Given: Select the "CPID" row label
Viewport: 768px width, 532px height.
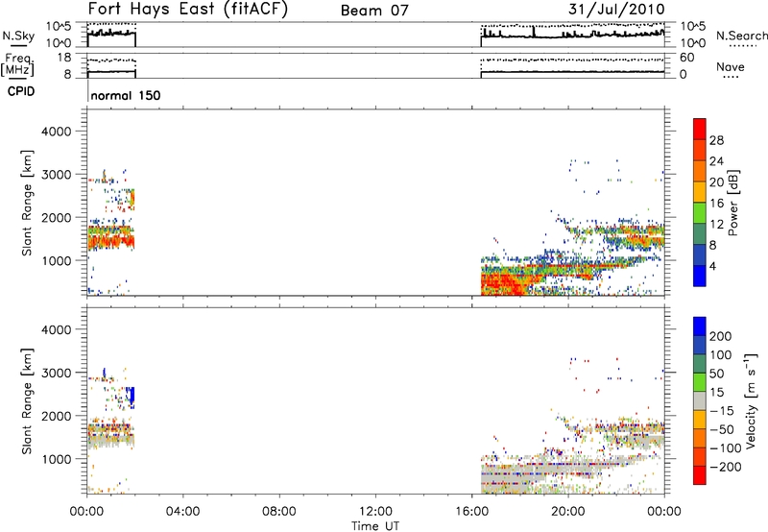Looking at the screenshot, I should pyautogui.click(x=21, y=91).
